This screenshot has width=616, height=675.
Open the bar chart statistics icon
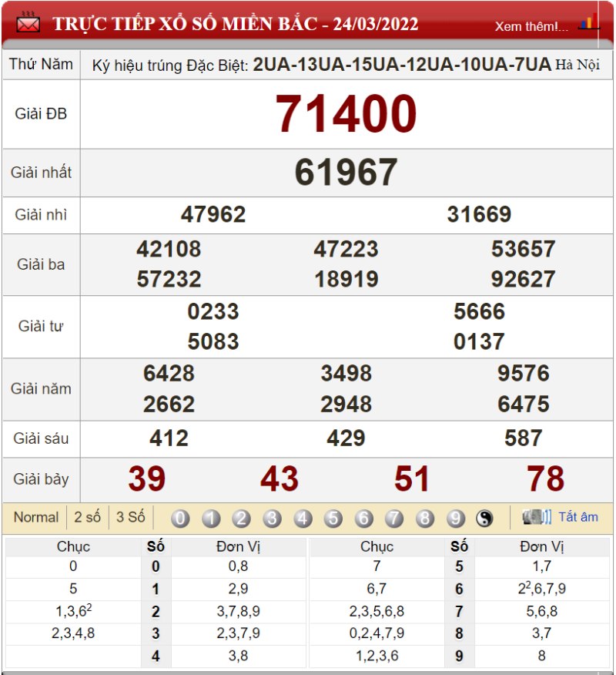(x=588, y=22)
